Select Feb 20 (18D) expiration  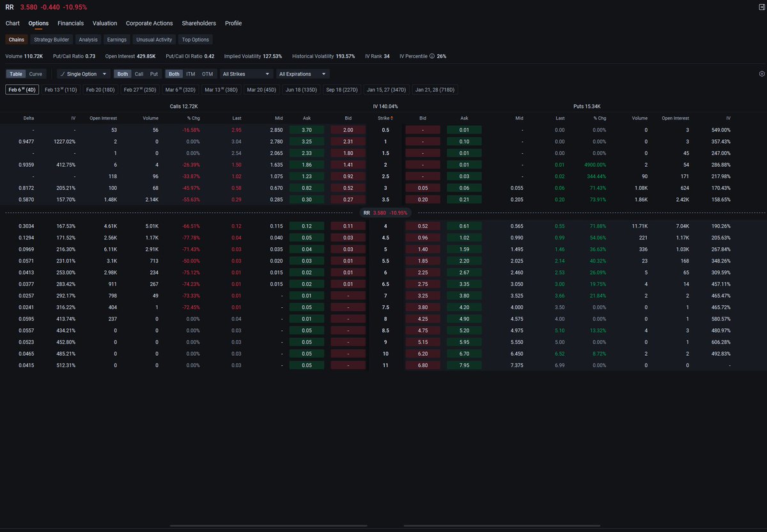[x=100, y=90]
